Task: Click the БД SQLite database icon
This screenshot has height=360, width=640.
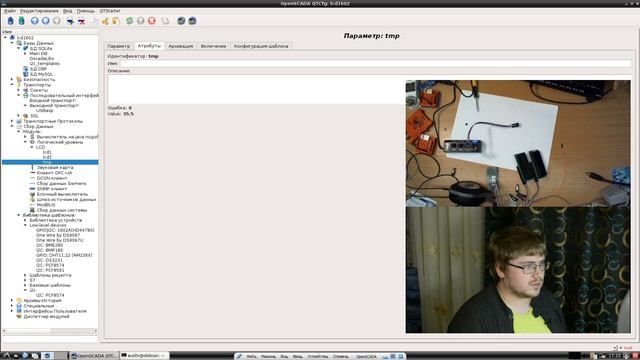Action: (x=25, y=48)
